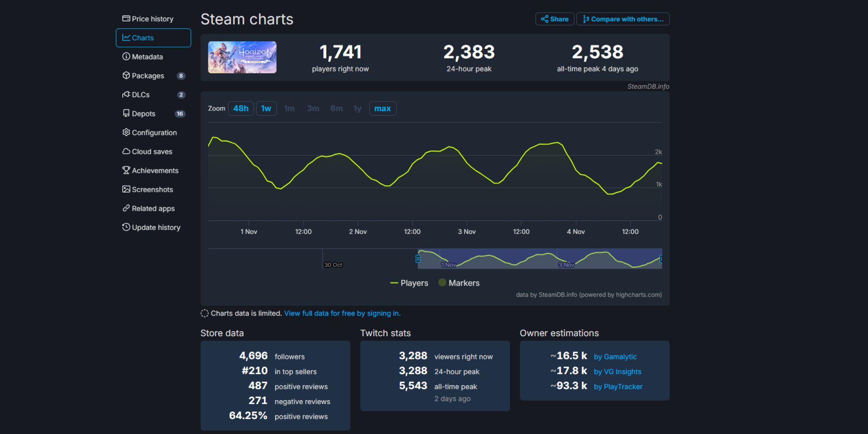Click the Share button
Screen dimensions: 868x434
(x=554, y=19)
